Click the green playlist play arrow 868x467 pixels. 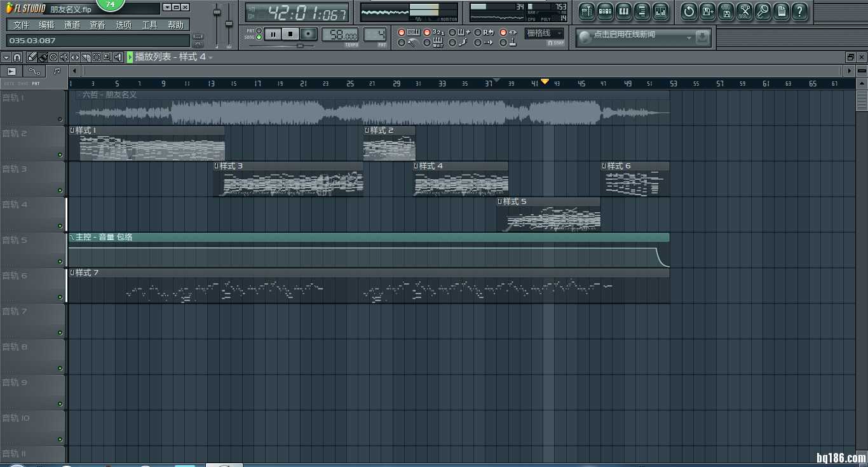(130, 57)
